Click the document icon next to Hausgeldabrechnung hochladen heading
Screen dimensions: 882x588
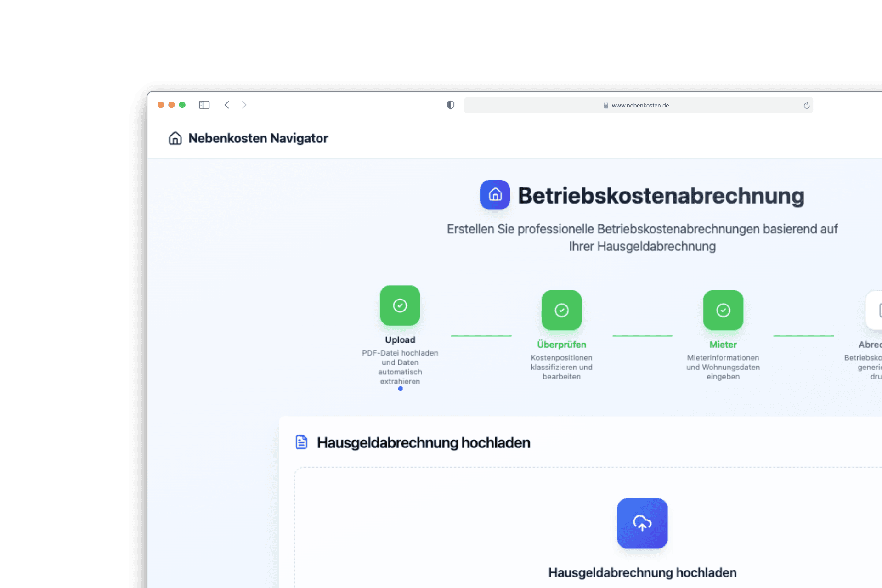tap(301, 442)
